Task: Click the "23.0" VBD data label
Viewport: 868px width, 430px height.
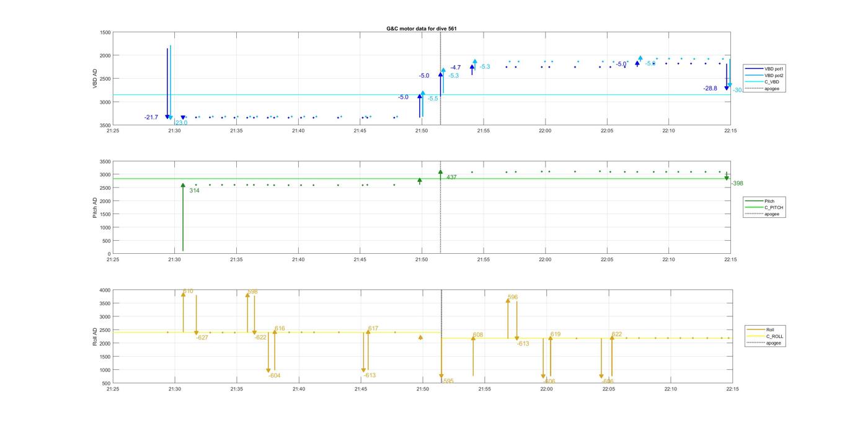Action: (181, 123)
